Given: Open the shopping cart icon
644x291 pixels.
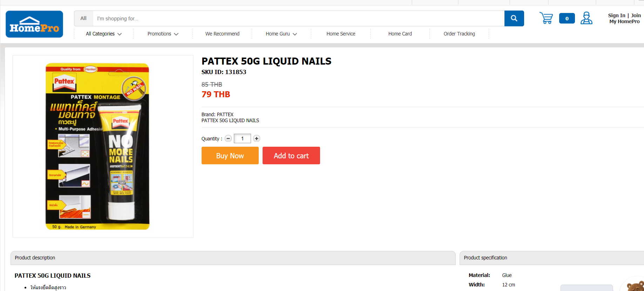Looking at the screenshot, I should click(x=546, y=18).
